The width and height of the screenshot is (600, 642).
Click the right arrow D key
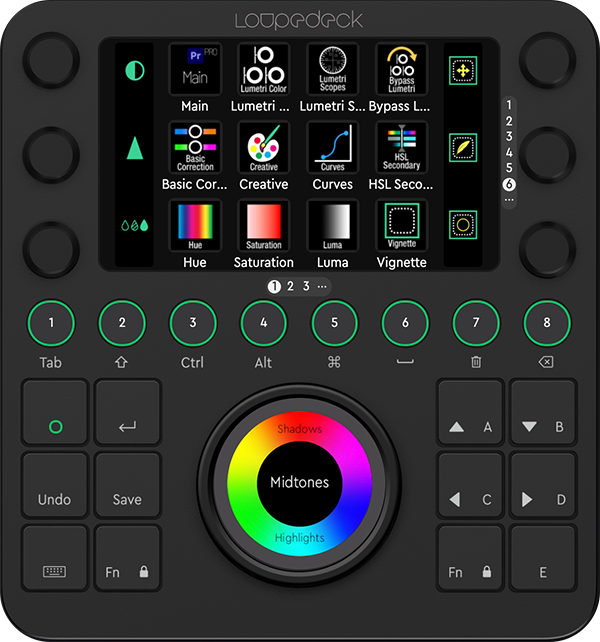543,485
